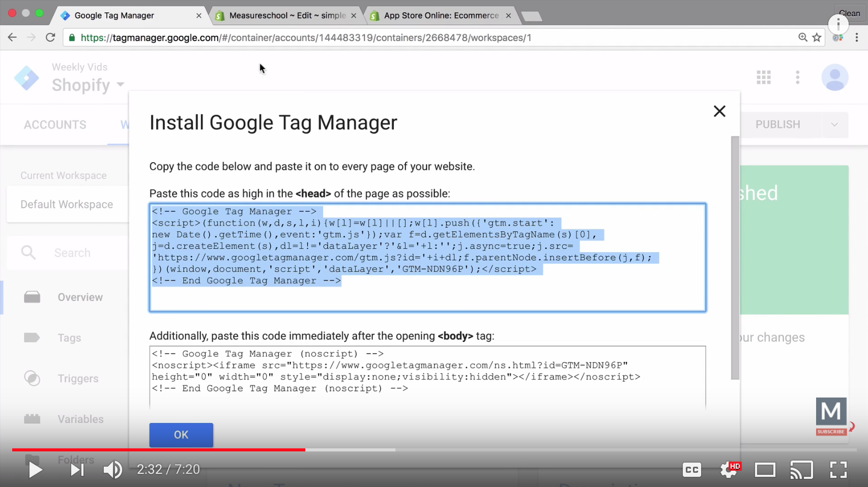Click the Google Tag Manager logo
This screenshot has height=487, width=868.
click(26, 78)
